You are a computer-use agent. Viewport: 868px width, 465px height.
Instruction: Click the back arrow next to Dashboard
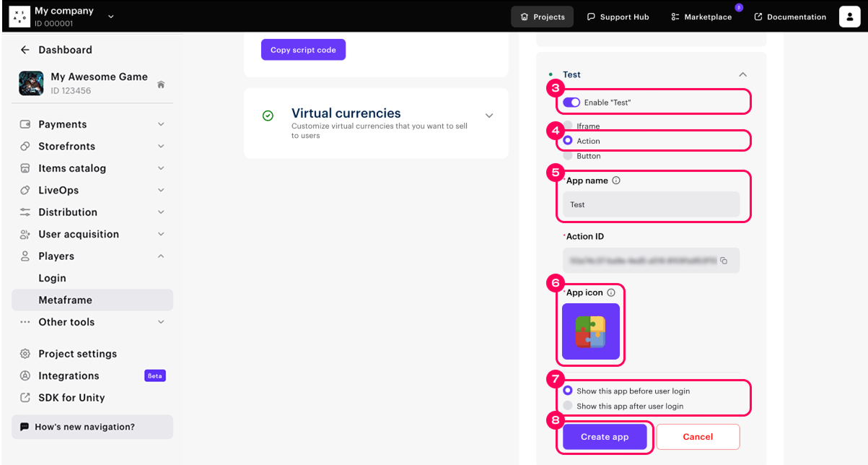[25, 50]
